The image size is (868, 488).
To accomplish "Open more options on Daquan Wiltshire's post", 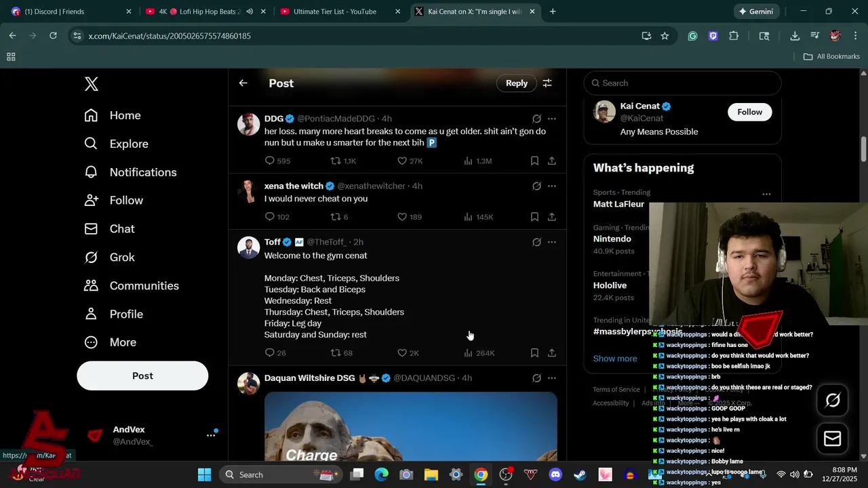I will tap(552, 378).
